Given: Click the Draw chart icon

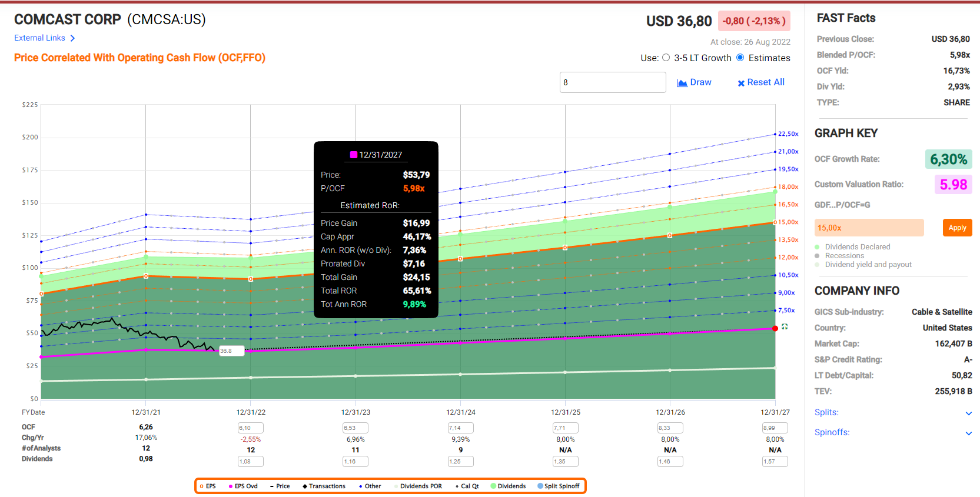Looking at the screenshot, I should click(682, 83).
